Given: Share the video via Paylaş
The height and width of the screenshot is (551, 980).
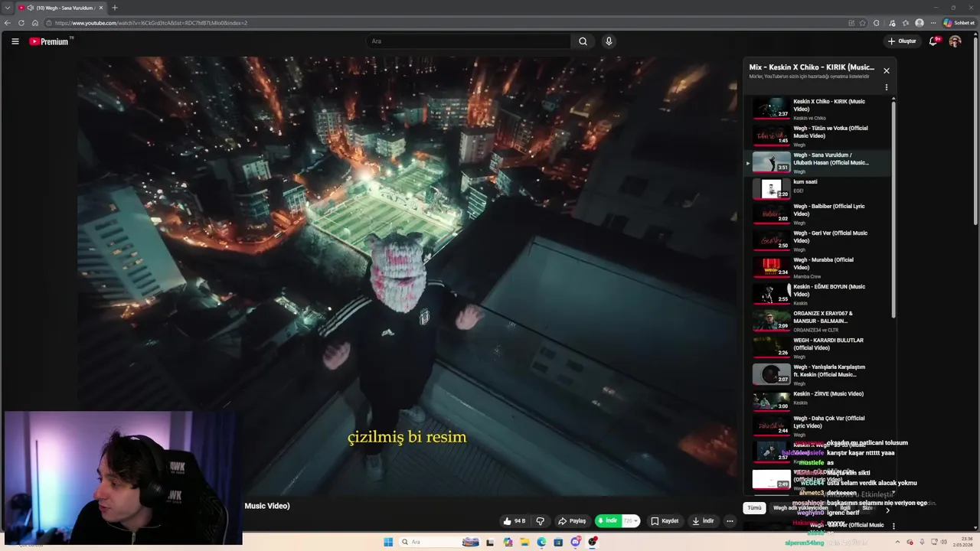Looking at the screenshot, I should pyautogui.click(x=572, y=521).
